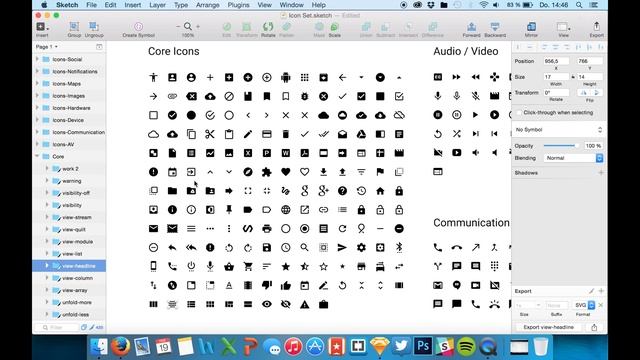Select the briefcase work icon

coord(323,304)
